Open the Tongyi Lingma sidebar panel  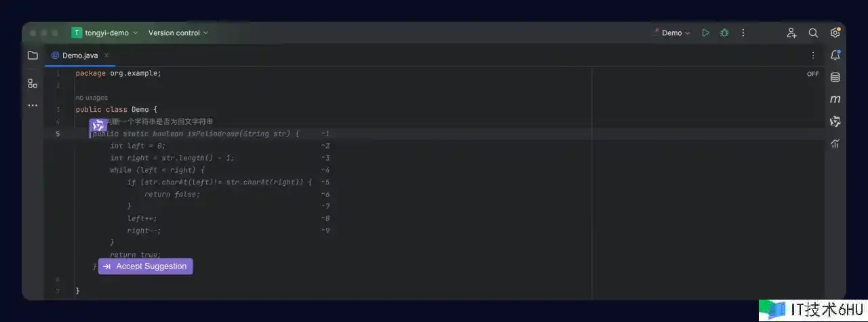click(835, 121)
